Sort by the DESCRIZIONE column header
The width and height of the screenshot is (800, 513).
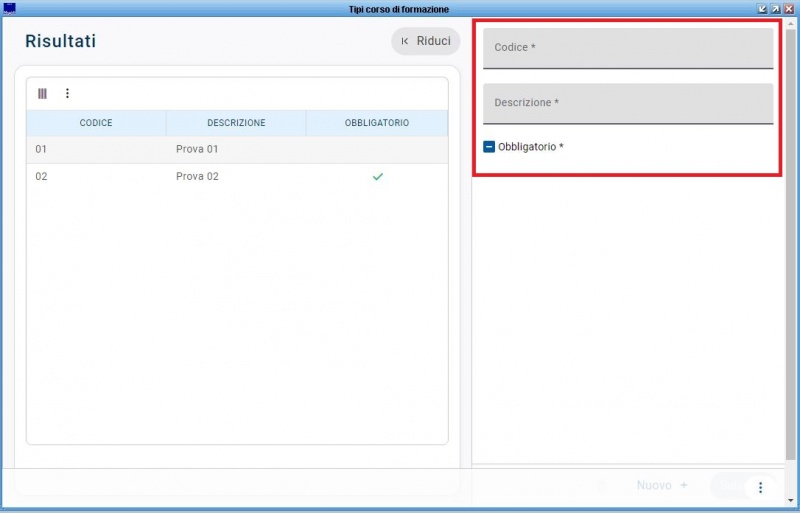pos(236,123)
